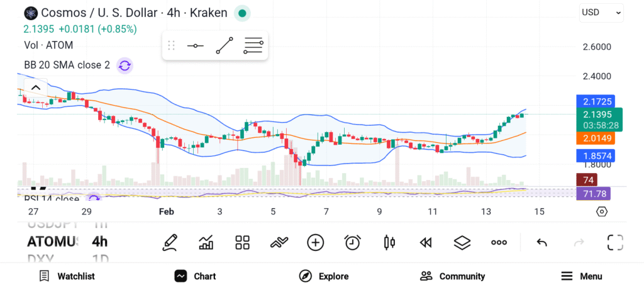
Task: Open the alarm clock alert icon
Action: pyautogui.click(x=353, y=242)
